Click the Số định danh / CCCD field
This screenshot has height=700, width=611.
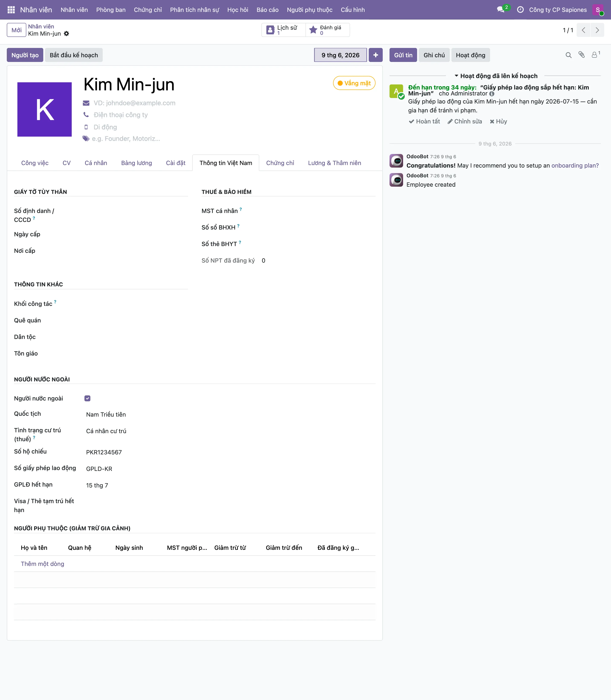click(136, 215)
